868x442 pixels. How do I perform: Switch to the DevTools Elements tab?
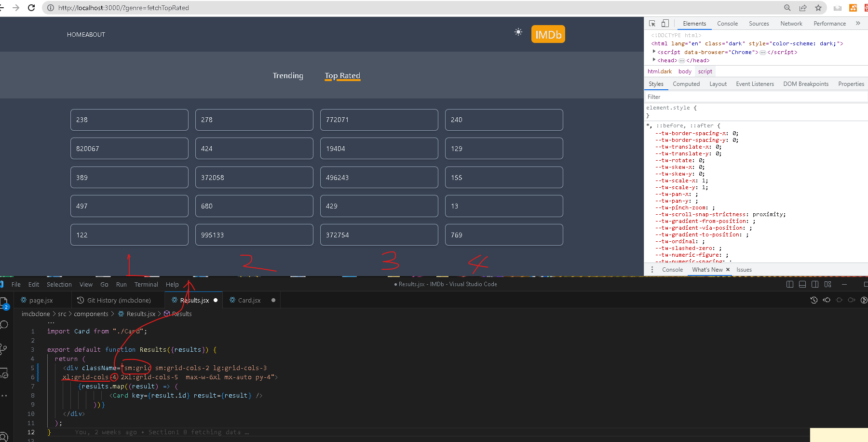(x=694, y=24)
